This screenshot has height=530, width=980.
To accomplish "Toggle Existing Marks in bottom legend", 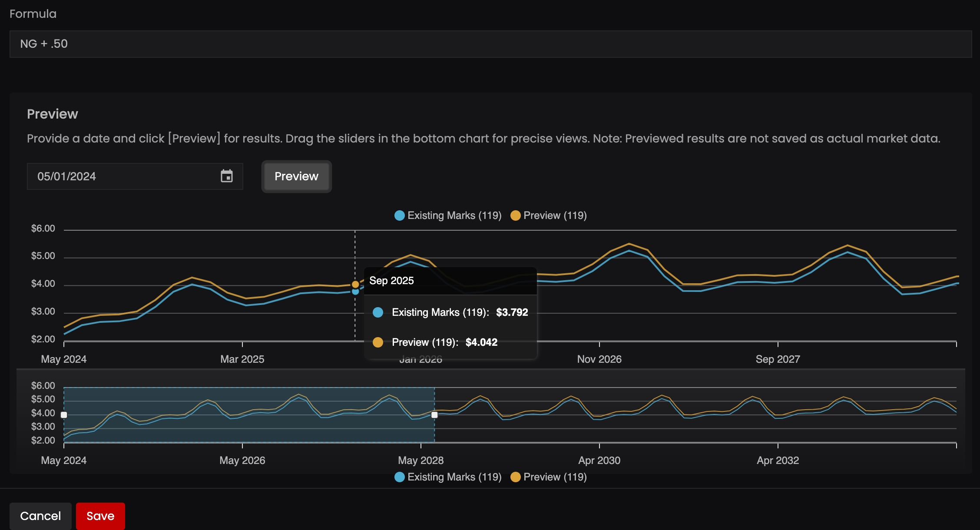I will coord(454,477).
